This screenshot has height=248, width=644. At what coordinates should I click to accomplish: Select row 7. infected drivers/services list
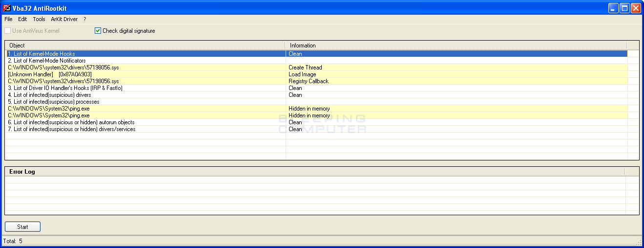(316, 129)
